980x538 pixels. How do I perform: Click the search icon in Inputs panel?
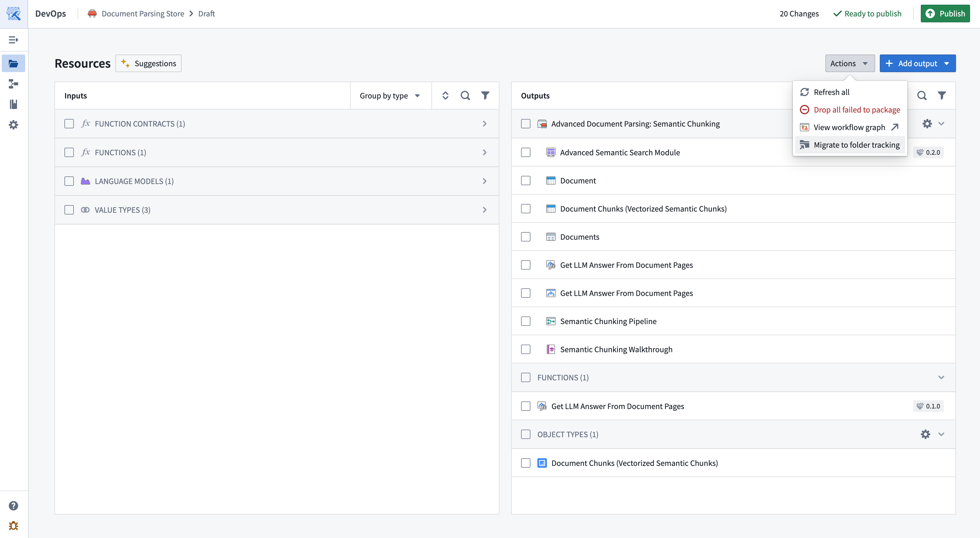(x=465, y=95)
